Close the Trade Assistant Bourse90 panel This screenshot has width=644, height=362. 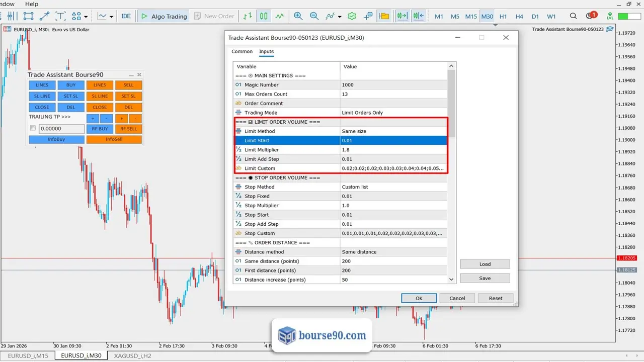click(139, 75)
